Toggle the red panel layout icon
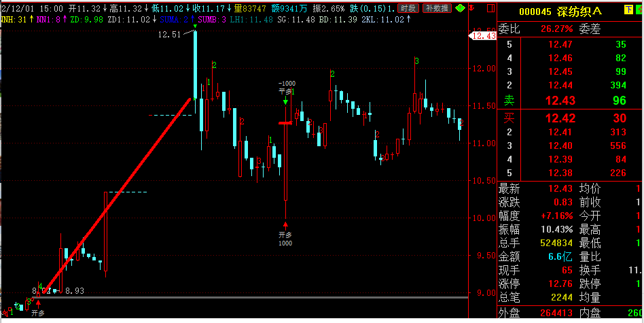 pyautogui.click(x=490, y=7)
